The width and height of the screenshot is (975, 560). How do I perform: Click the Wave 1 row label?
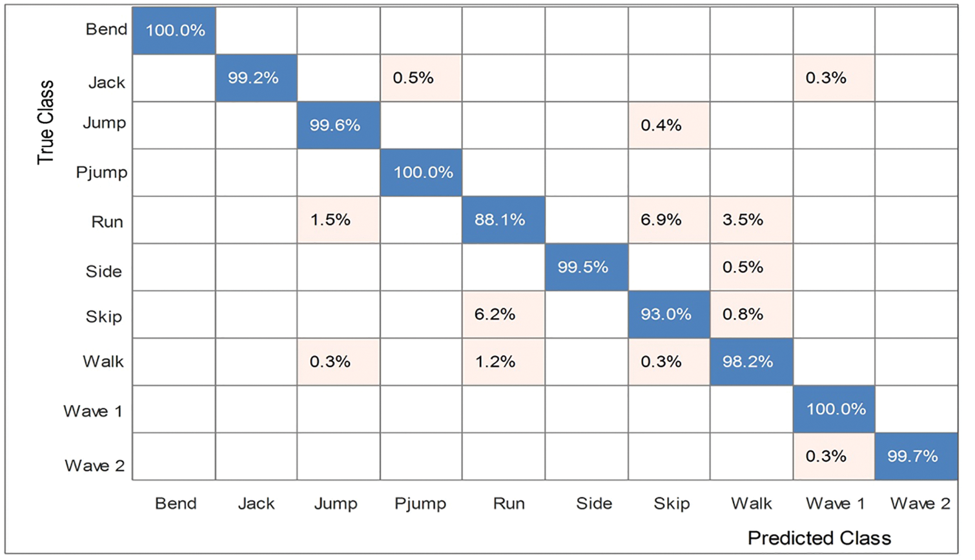pyautogui.click(x=93, y=412)
